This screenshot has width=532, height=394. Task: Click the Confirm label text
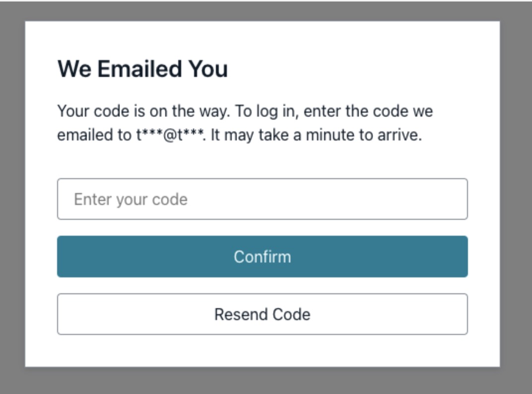pos(262,257)
